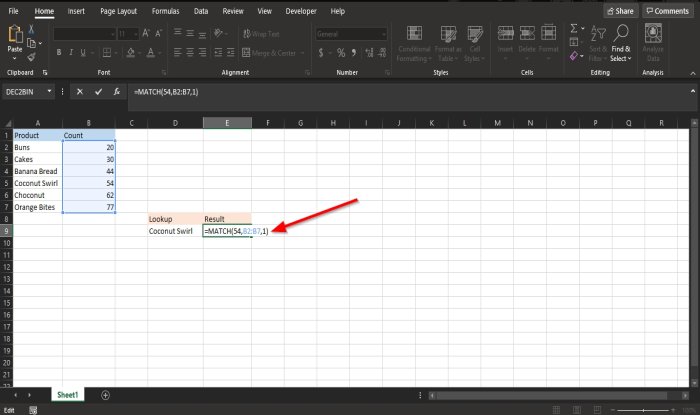Screen dimensions: 700x415
Task: Apply Comma Style format
Action: pos(354,53)
